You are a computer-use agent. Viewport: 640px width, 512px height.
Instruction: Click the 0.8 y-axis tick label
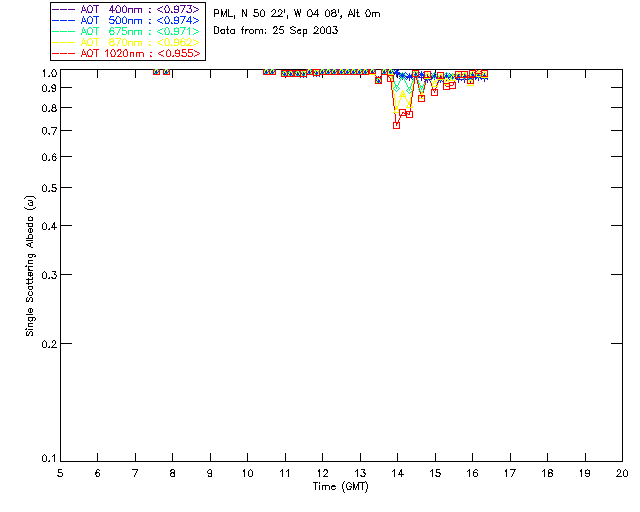click(x=49, y=109)
